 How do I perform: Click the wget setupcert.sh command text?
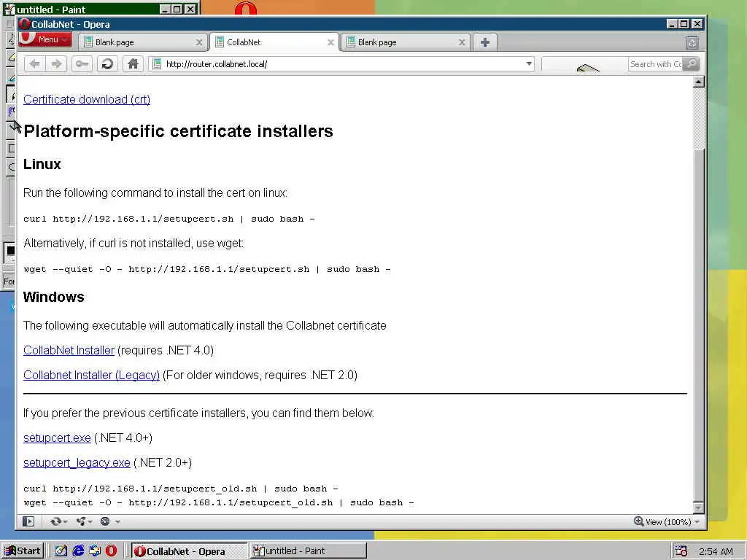pos(207,270)
